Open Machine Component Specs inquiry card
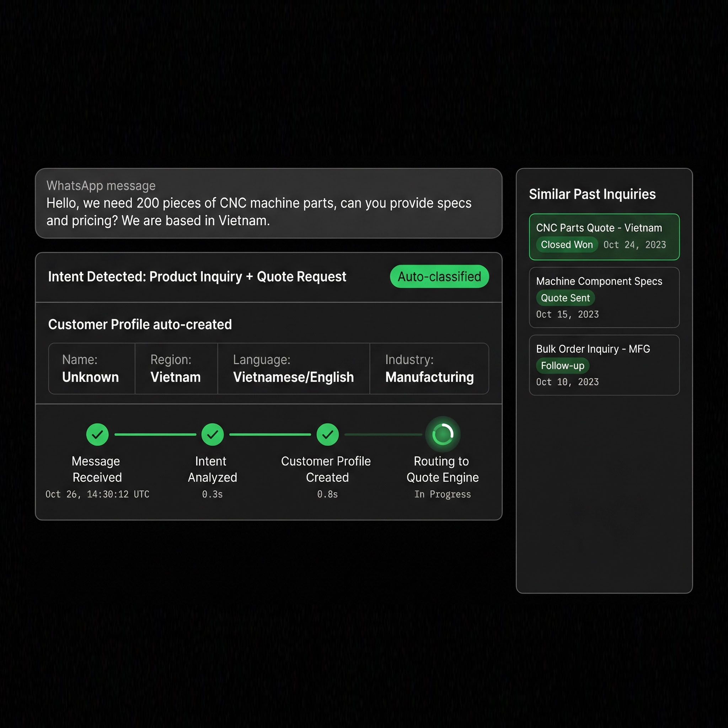728x728 pixels. (599, 281)
